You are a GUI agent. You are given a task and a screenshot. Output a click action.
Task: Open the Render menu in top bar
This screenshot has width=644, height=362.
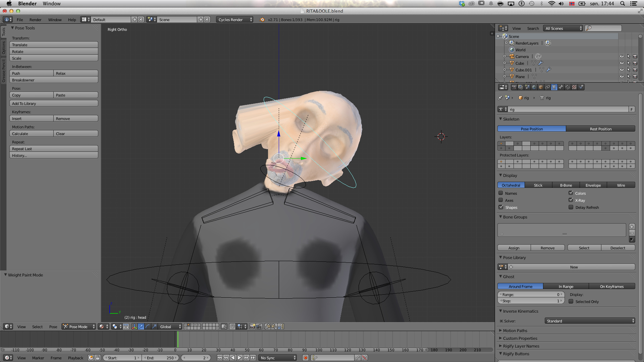(x=35, y=20)
